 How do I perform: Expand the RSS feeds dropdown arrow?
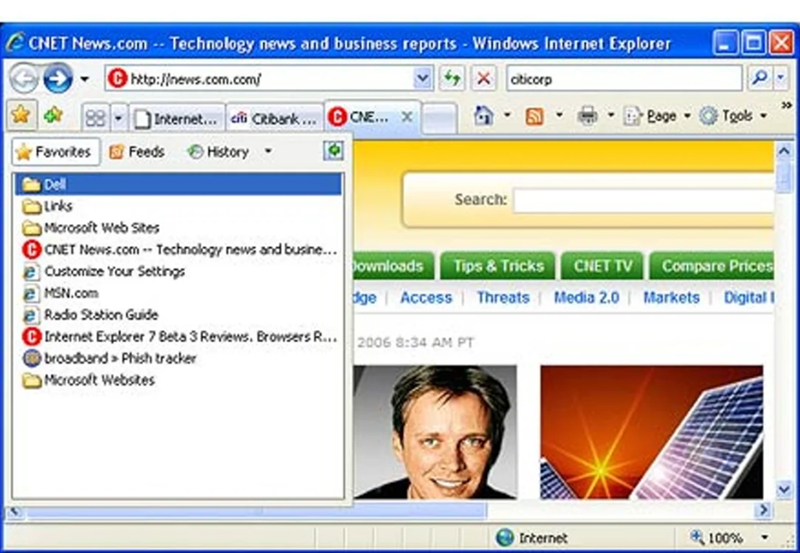pos(559,116)
